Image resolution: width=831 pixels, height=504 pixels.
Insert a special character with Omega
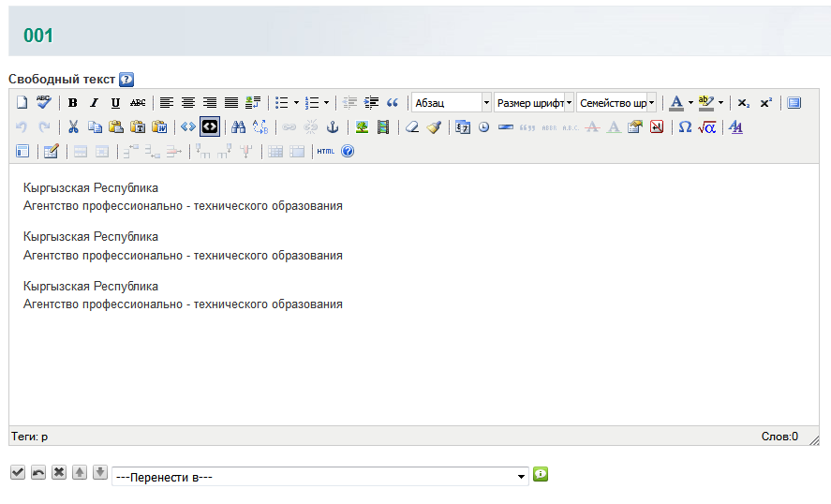[685, 126]
